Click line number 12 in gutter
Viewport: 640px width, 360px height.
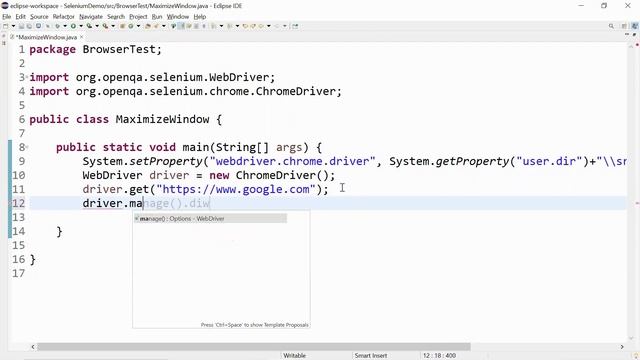point(18,203)
